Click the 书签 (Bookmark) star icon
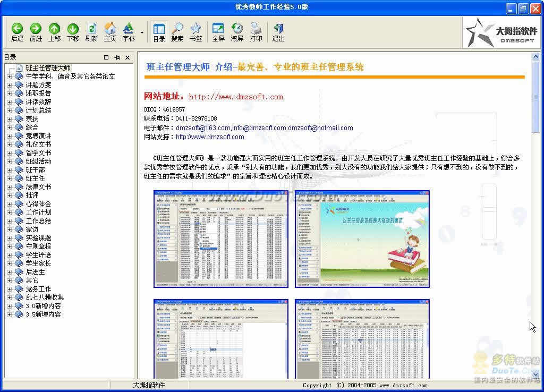 click(195, 29)
